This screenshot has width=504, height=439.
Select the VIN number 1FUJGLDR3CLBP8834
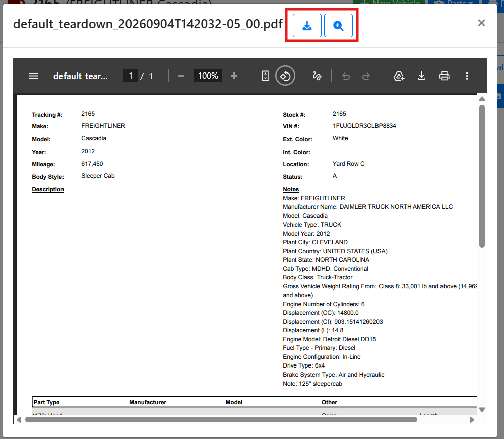(x=364, y=126)
